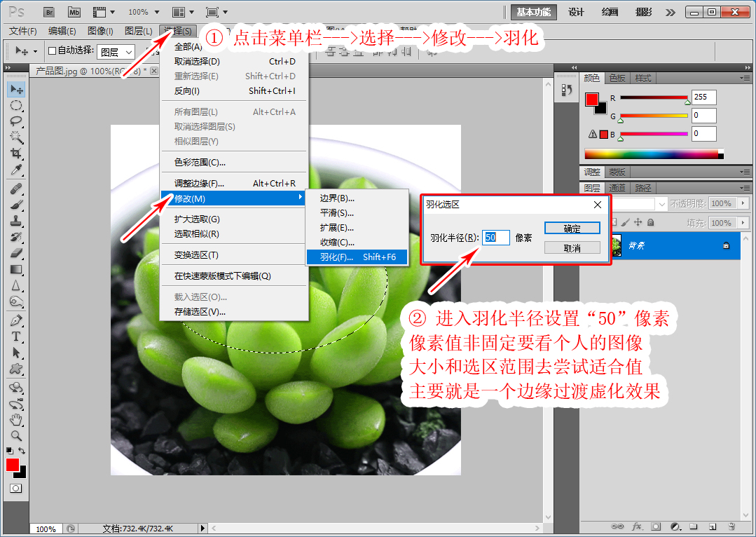Select the Lasso tool

tap(16, 121)
